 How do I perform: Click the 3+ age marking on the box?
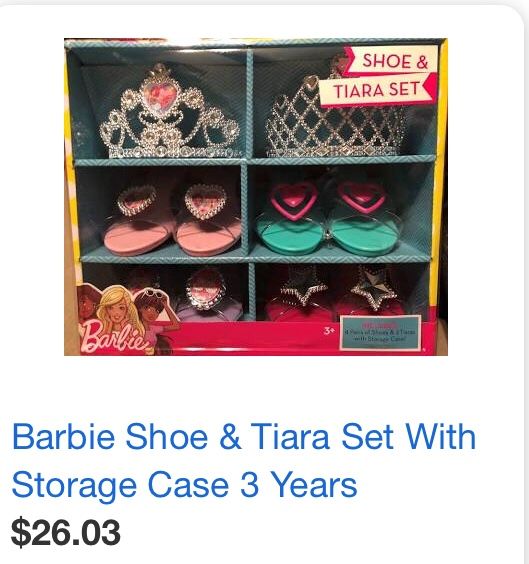pyautogui.click(x=329, y=331)
